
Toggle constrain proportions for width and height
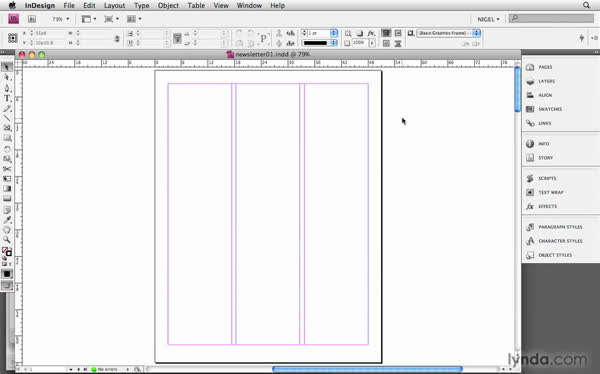pos(117,38)
